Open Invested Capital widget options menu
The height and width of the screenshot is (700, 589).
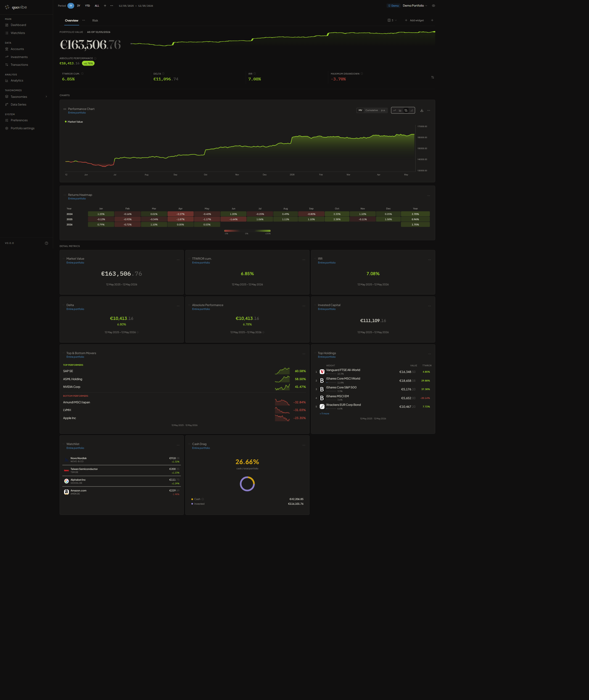[429, 306]
